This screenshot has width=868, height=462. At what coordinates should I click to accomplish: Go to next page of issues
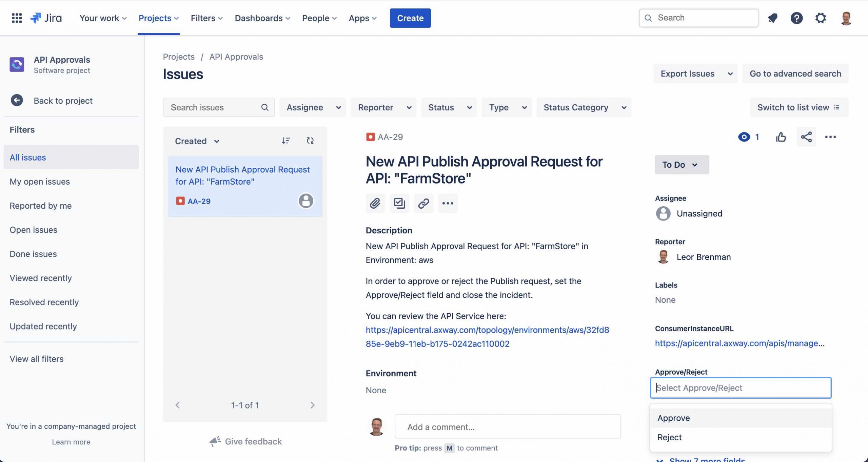(x=313, y=405)
